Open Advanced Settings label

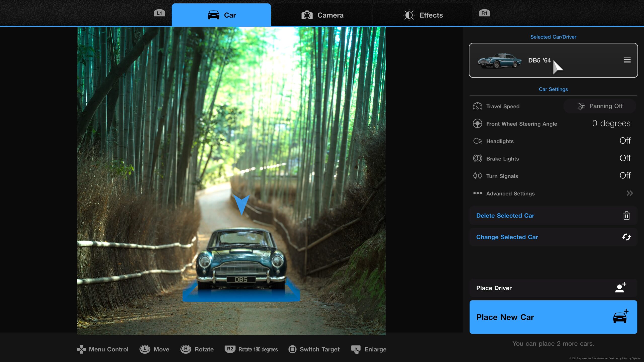[x=510, y=193]
